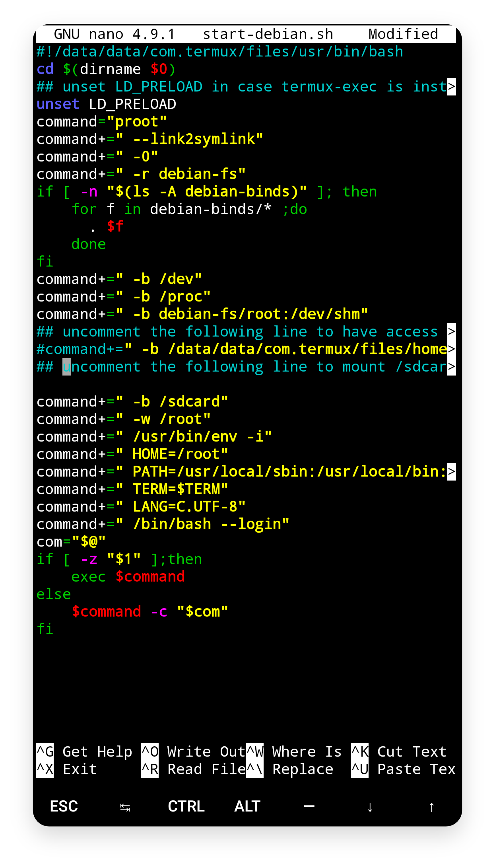This screenshot has width=495, height=868.
Task: Place cursor on the blank line above sdcard
Action: click(x=159, y=384)
